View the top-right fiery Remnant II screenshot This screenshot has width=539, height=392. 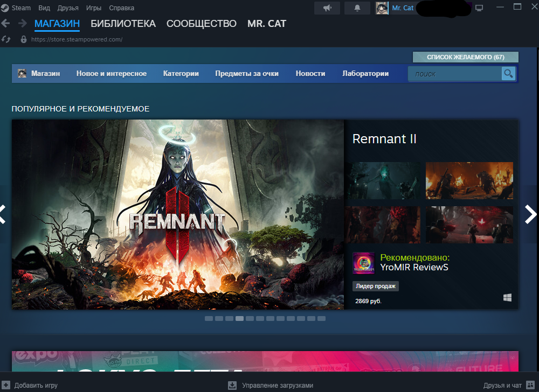[469, 180]
